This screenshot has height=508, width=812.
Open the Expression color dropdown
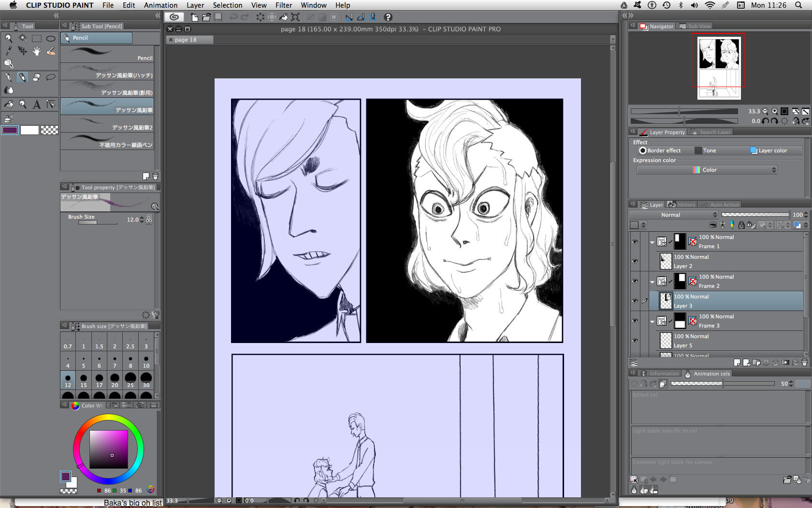coord(707,170)
